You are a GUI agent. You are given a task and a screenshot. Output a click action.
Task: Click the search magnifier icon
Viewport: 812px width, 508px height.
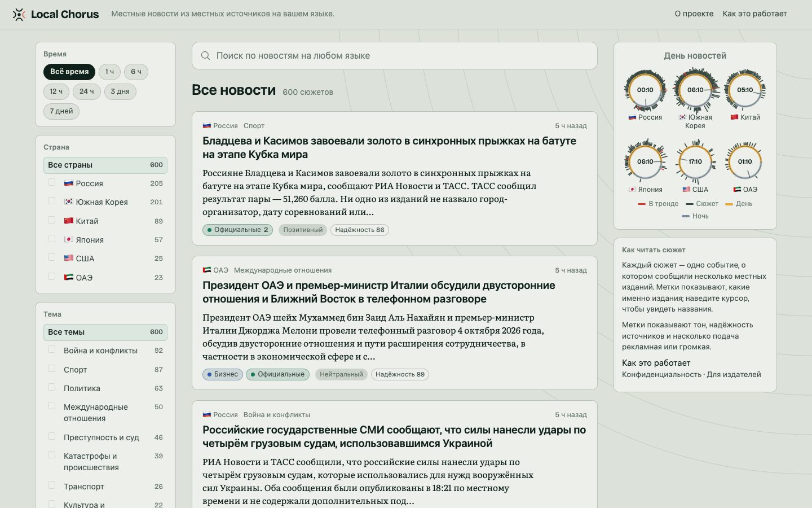(206, 56)
